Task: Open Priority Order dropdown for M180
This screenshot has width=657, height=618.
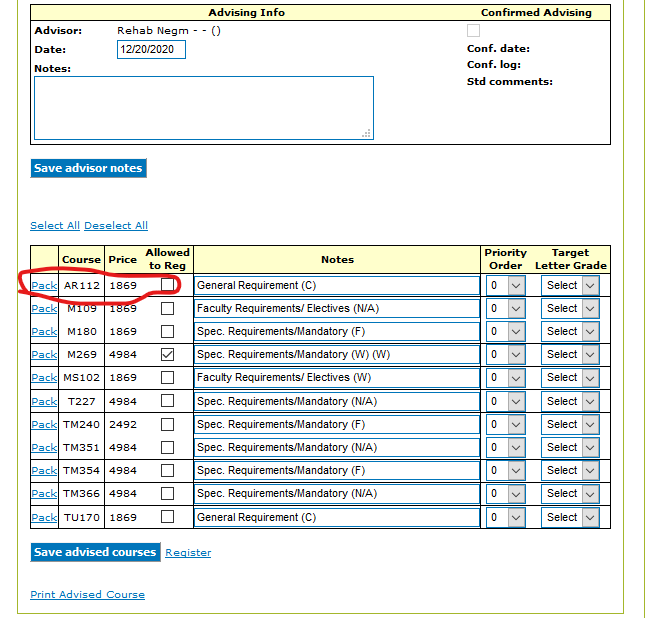Action: pos(506,331)
